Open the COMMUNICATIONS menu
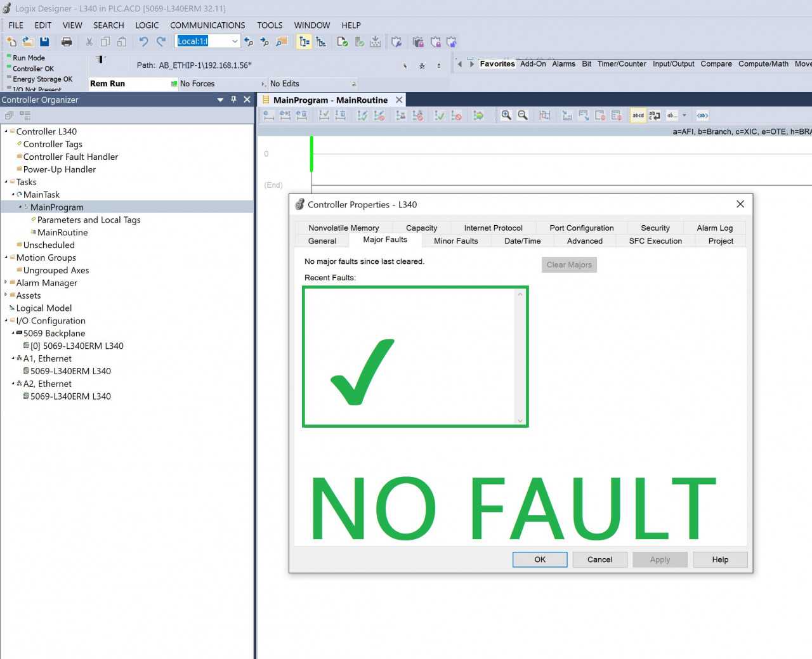 tap(207, 25)
